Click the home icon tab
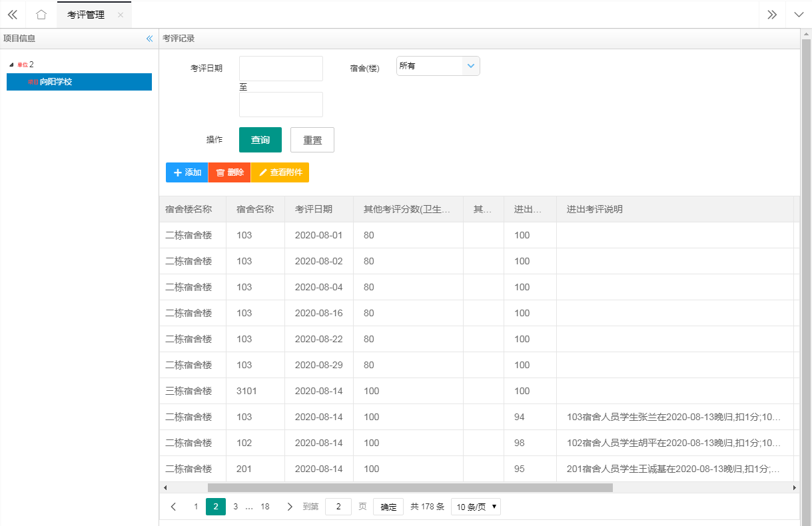 pyautogui.click(x=41, y=15)
